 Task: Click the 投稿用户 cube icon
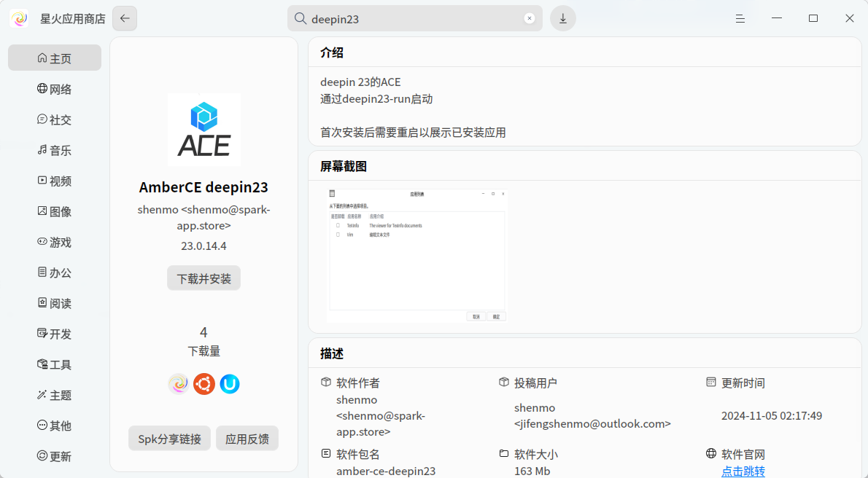[x=504, y=383]
